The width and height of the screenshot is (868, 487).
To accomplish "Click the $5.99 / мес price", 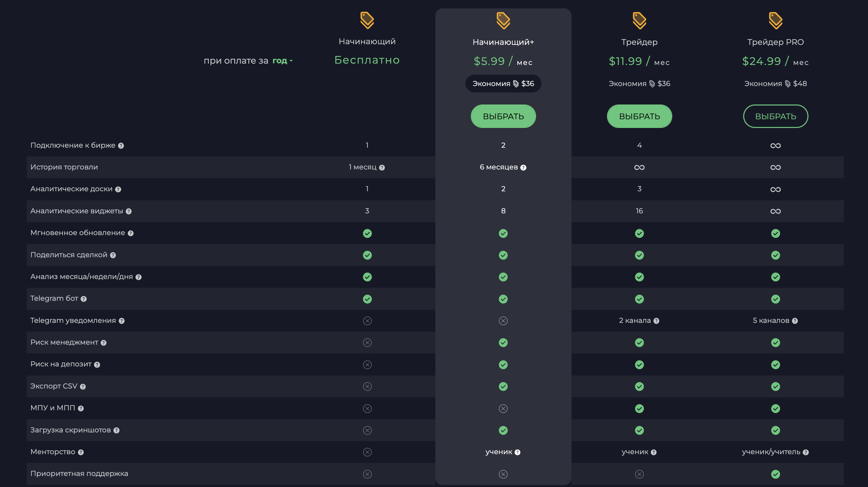I will [x=503, y=61].
